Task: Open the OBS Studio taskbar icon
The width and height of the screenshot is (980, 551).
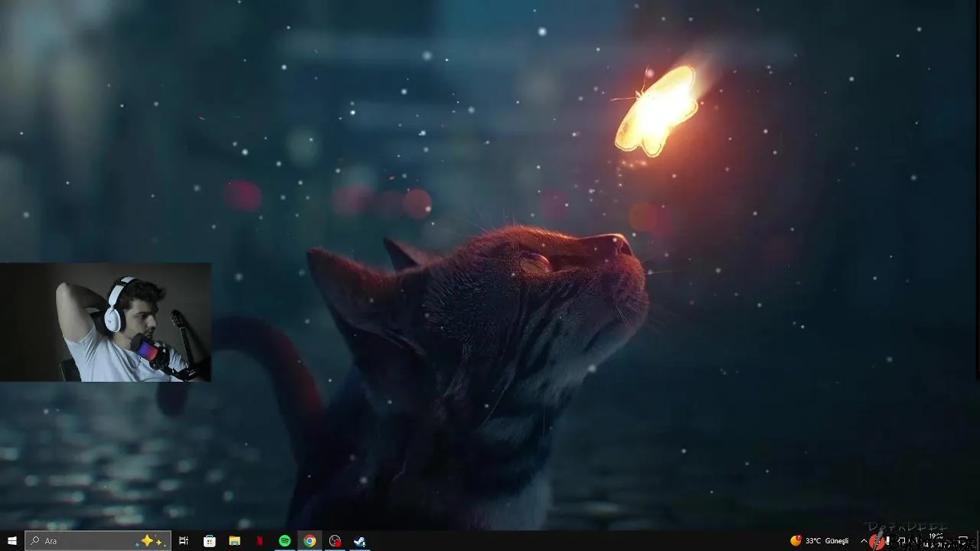Action: pyautogui.click(x=335, y=541)
